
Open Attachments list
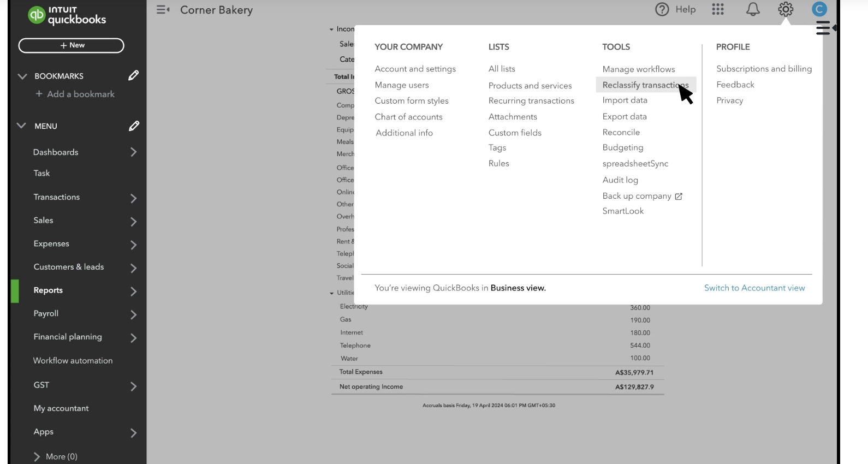point(513,117)
